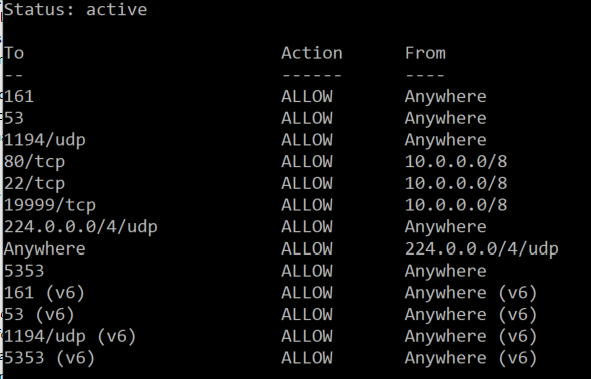
Task: Select 224.0.0.0/4/udp in the From column
Action: coord(482,249)
